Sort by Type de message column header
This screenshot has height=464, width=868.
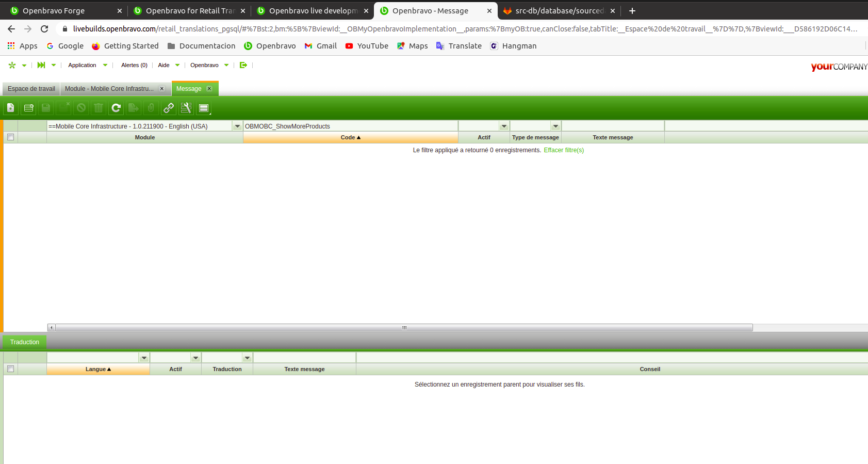(535, 137)
